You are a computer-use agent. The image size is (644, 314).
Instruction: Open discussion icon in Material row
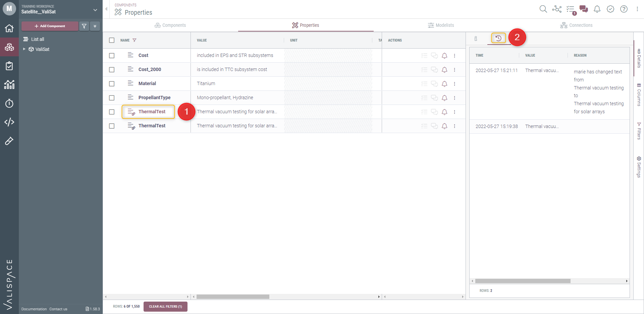[x=434, y=84]
